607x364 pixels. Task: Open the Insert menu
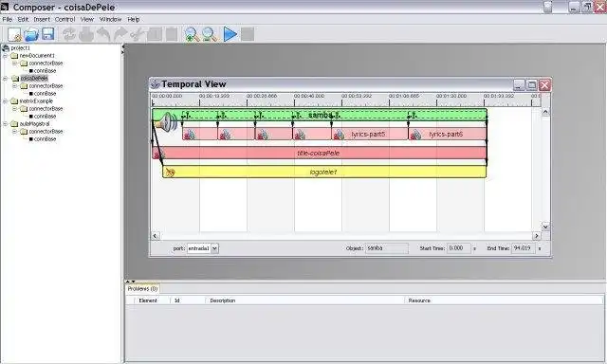(42, 19)
